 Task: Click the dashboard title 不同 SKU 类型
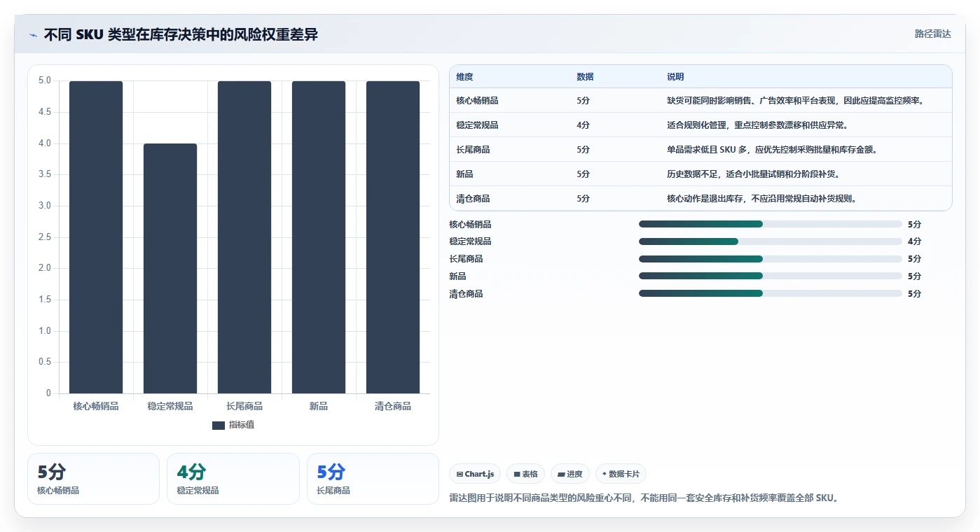click(181, 34)
